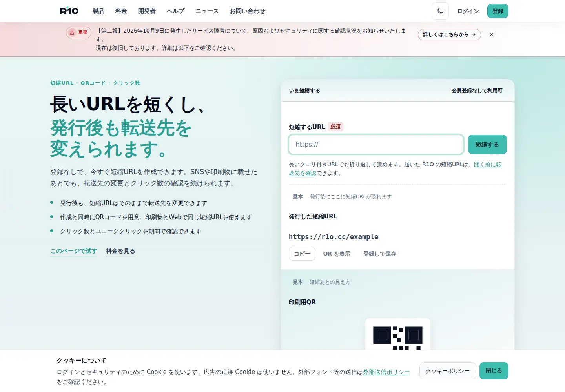The width and height of the screenshot is (565, 392).
Task: Click the sample QR code image
Action: tap(398, 334)
